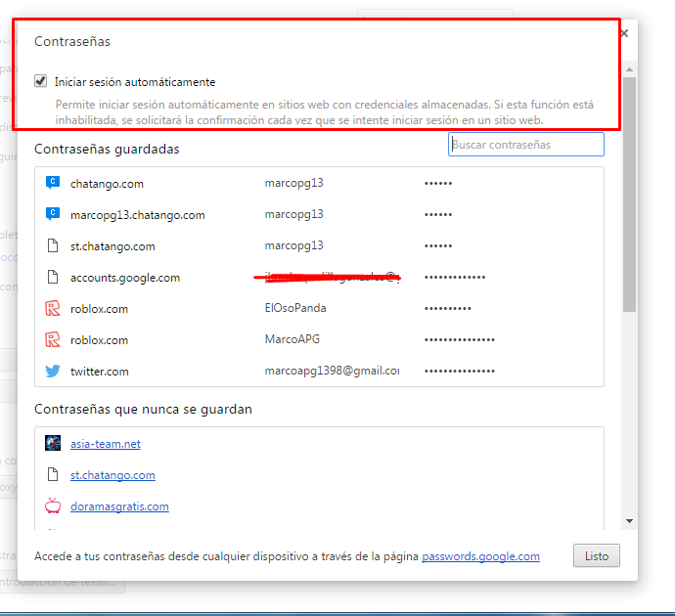Image resolution: width=675 pixels, height=616 pixels.
Task: Click the asia-team.net favicon
Action: click(x=53, y=443)
